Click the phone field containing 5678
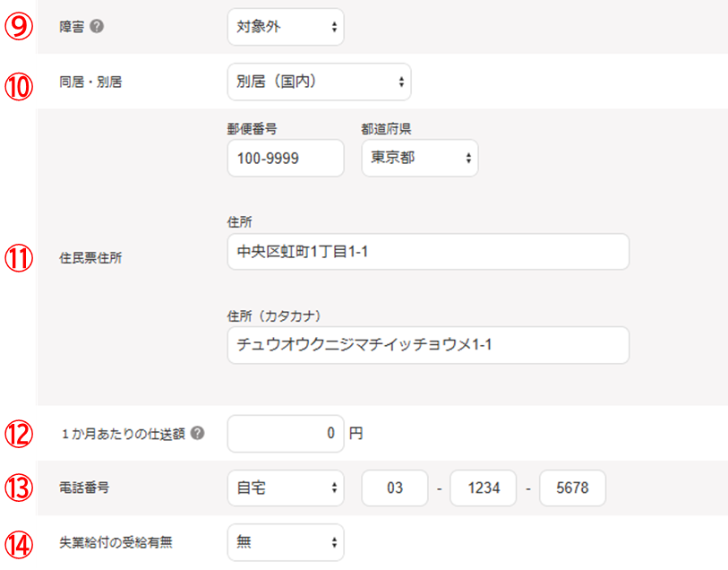Screen dimensions: 728x570 pos(572,488)
